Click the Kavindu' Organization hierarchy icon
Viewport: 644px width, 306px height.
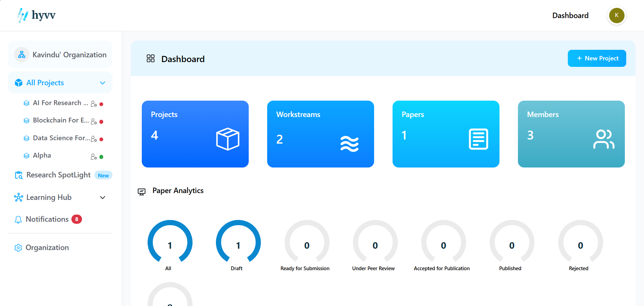pyautogui.click(x=22, y=55)
